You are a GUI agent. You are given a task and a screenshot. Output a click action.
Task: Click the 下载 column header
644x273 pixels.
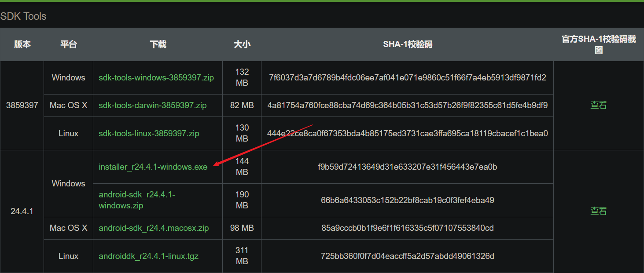pos(158,44)
